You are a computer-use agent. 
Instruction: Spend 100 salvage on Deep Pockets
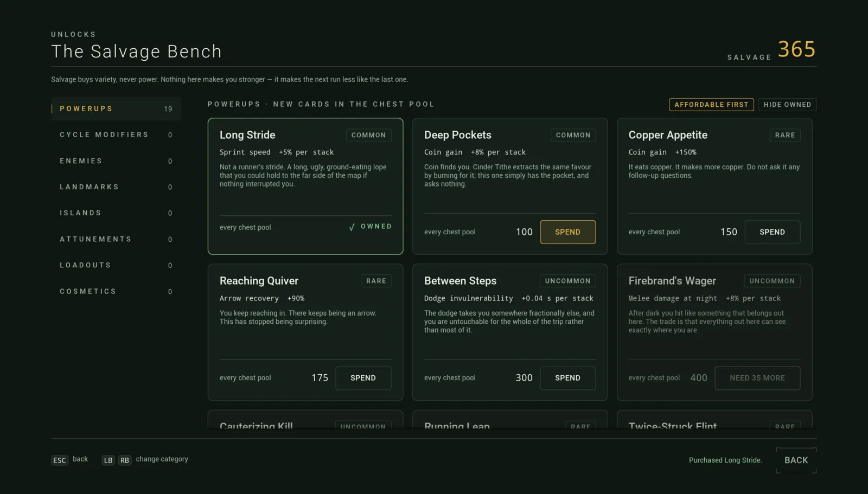[x=567, y=232]
